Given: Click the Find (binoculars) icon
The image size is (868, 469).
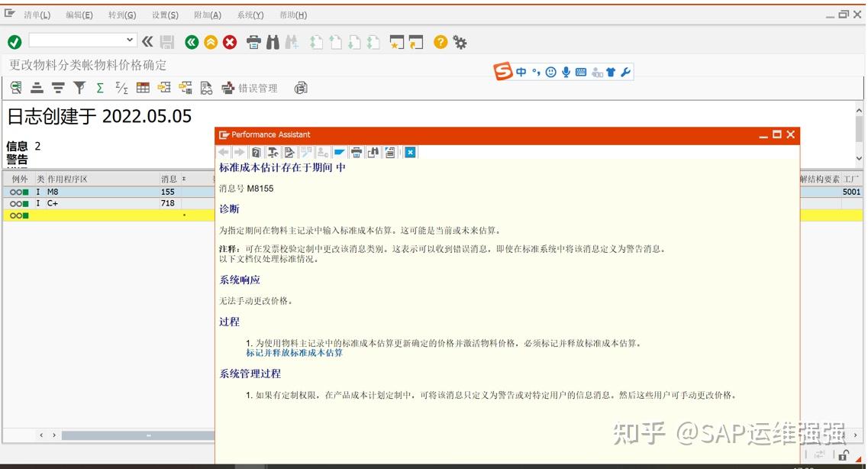Looking at the screenshot, I should tap(273, 42).
